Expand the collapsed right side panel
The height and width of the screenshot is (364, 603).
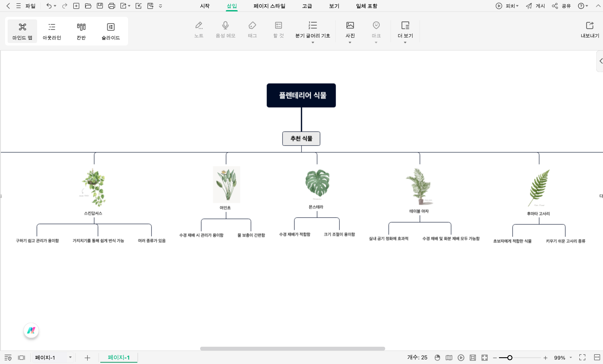pos(600,61)
